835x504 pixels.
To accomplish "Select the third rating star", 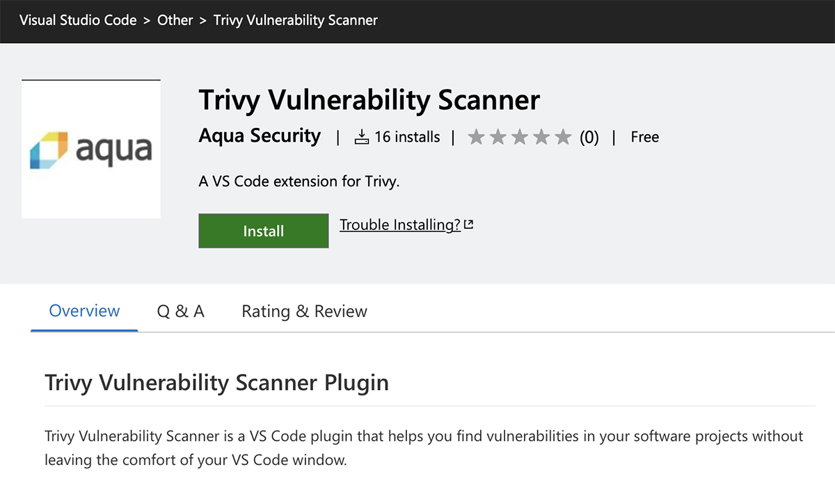I will (x=520, y=137).
